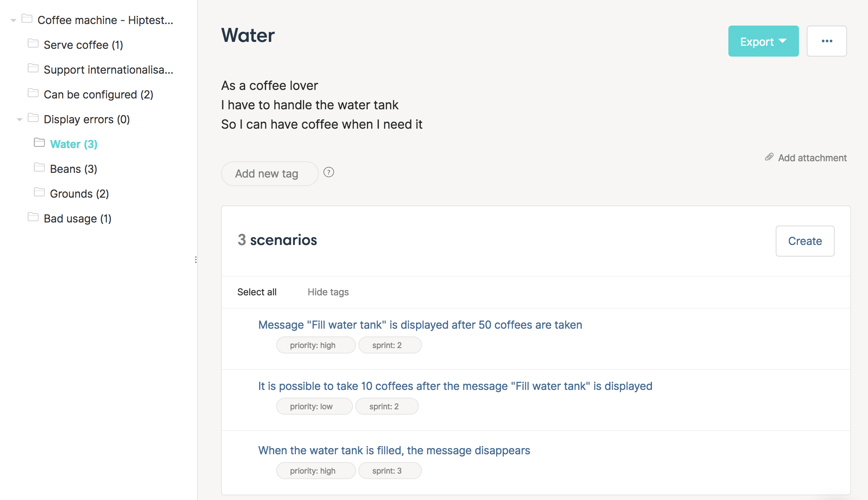Image resolution: width=868 pixels, height=500 pixels.
Task: Click the paperclip attachment icon
Action: (x=769, y=157)
